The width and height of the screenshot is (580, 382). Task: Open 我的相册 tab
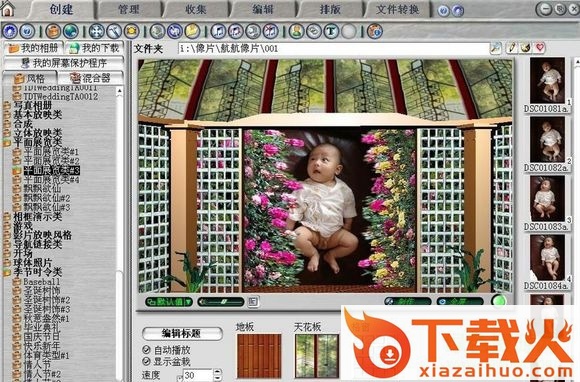[x=33, y=48]
